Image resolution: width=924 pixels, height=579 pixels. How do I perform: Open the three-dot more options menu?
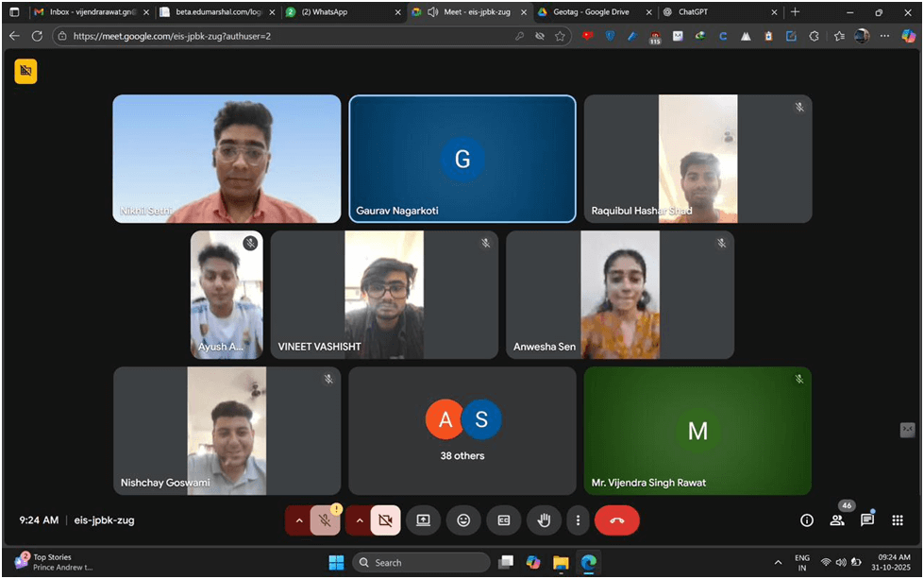(x=578, y=520)
